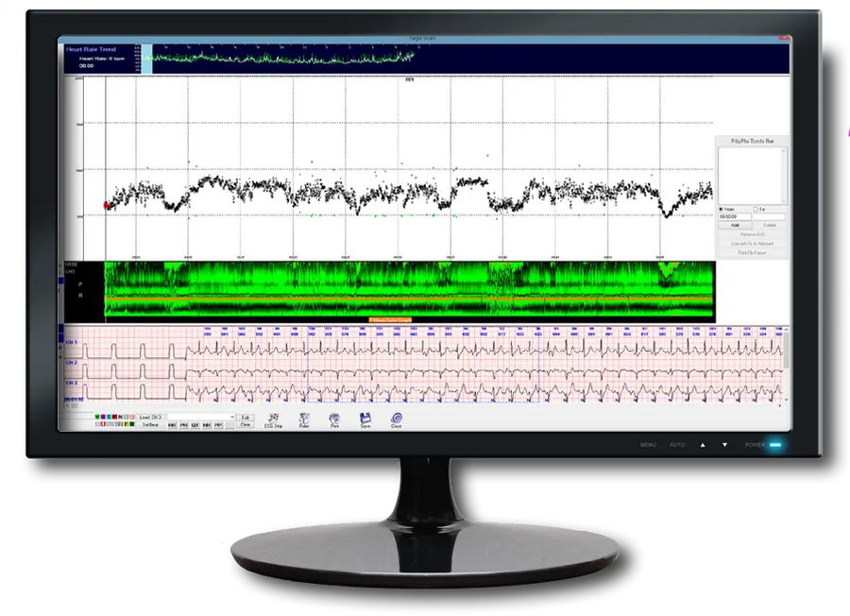Click the ECG strip vertical scroll-up arrow
This screenshot has width=850, height=616.
pos(786,330)
